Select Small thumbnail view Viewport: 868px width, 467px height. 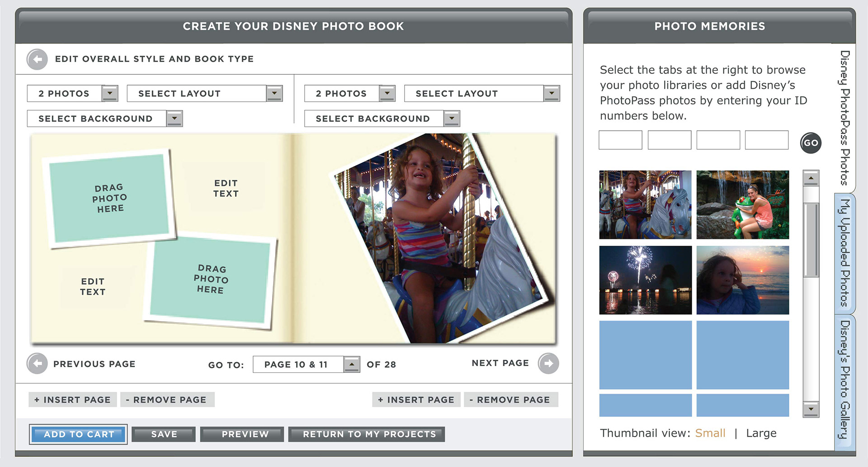pos(710,433)
